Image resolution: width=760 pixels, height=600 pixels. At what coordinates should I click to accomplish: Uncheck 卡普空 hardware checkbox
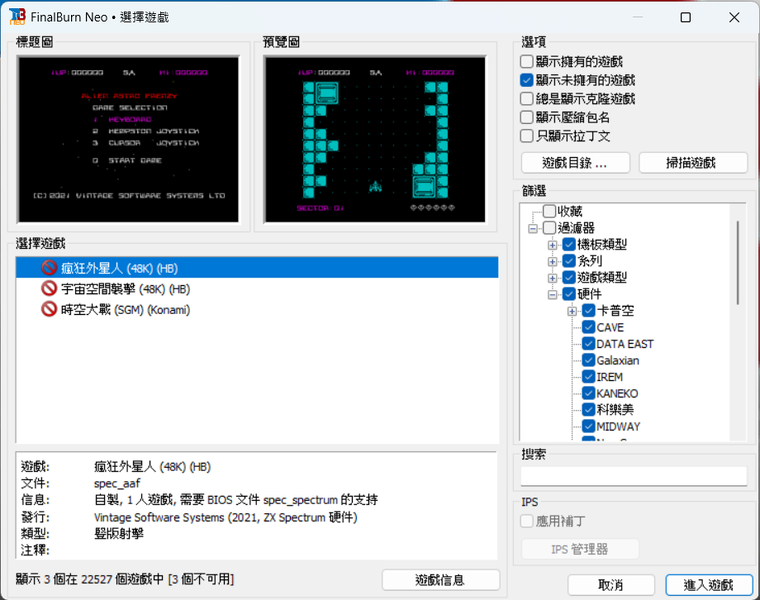click(x=588, y=311)
